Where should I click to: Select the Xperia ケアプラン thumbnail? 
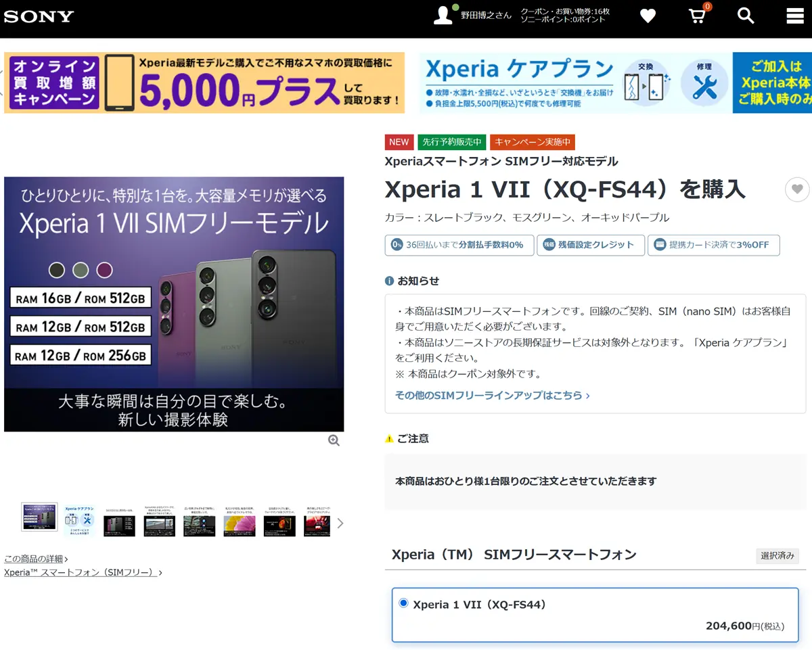coord(79,521)
